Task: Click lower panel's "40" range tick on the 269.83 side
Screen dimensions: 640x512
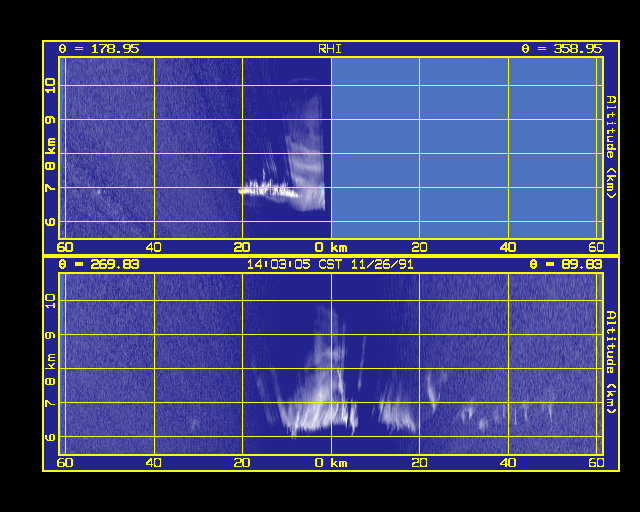Action: [154, 463]
